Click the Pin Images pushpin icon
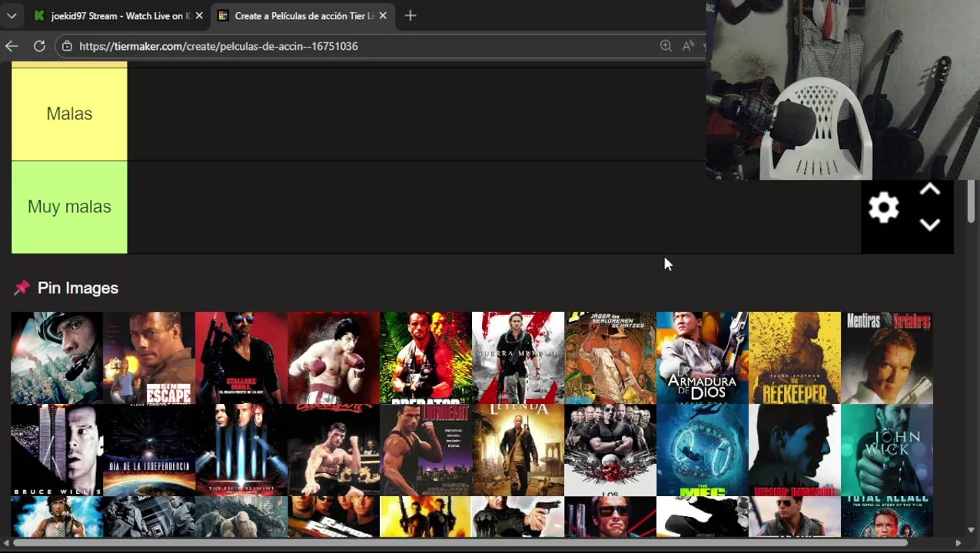Screen dimensions: 980x553 [22, 288]
